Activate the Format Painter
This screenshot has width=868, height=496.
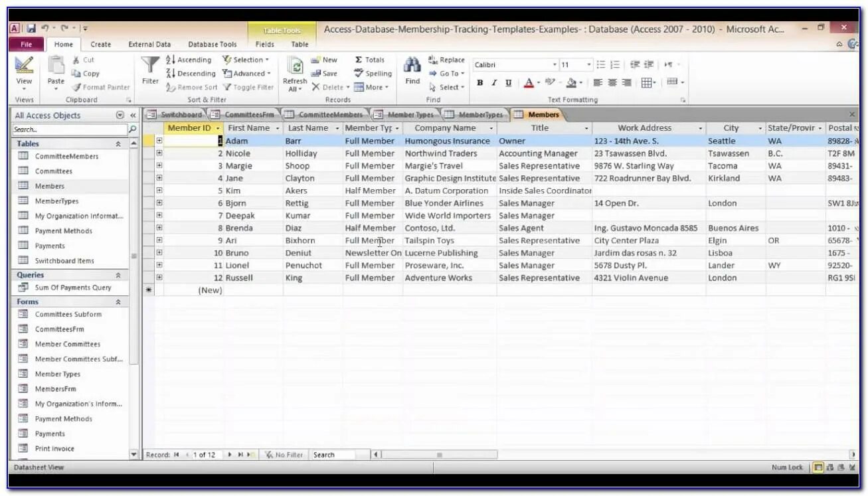pyautogui.click(x=101, y=87)
